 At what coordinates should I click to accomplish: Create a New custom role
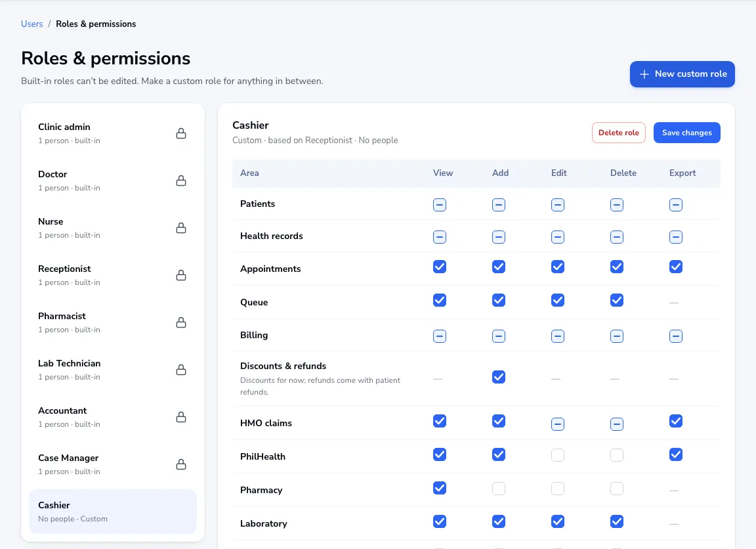682,74
